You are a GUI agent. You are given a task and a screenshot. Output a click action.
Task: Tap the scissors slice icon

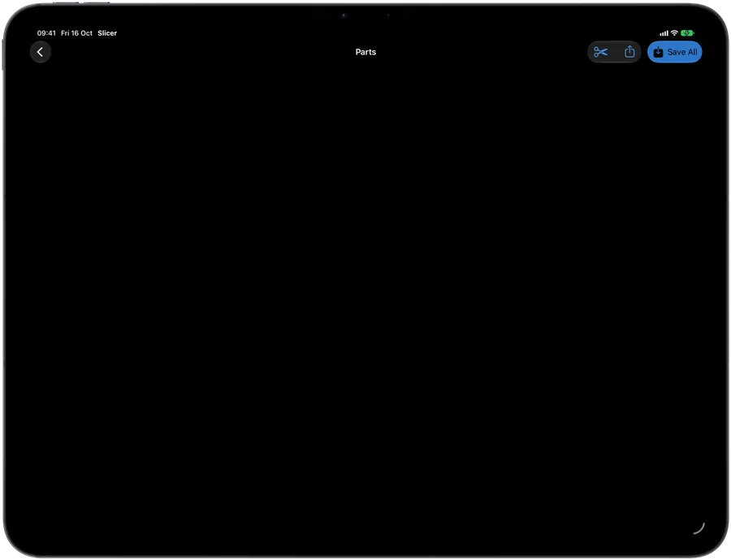[x=600, y=52]
